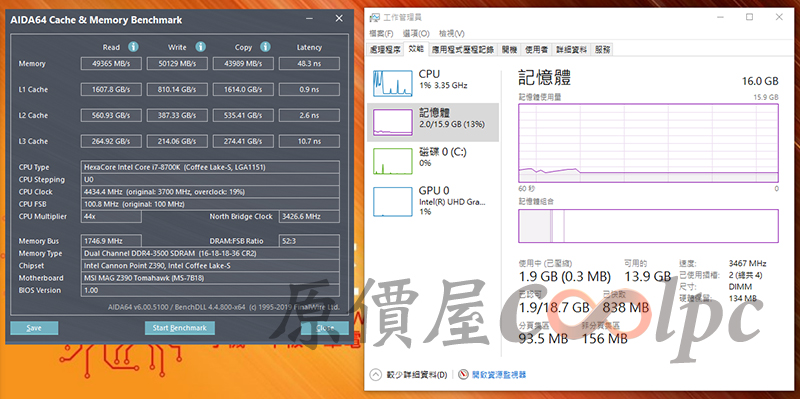The image size is (800, 399).
Task: Open the 檢視(V) menu
Action: tap(452, 34)
